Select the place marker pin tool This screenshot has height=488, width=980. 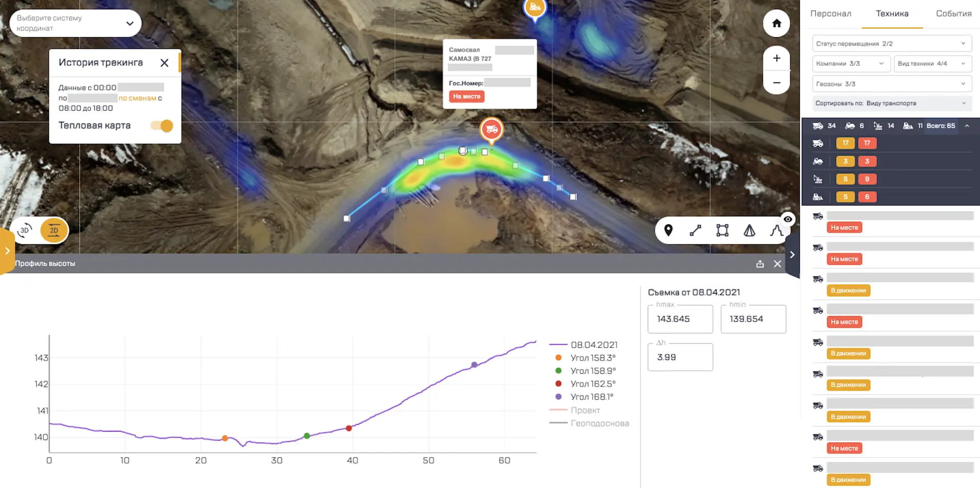pyautogui.click(x=668, y=230)
